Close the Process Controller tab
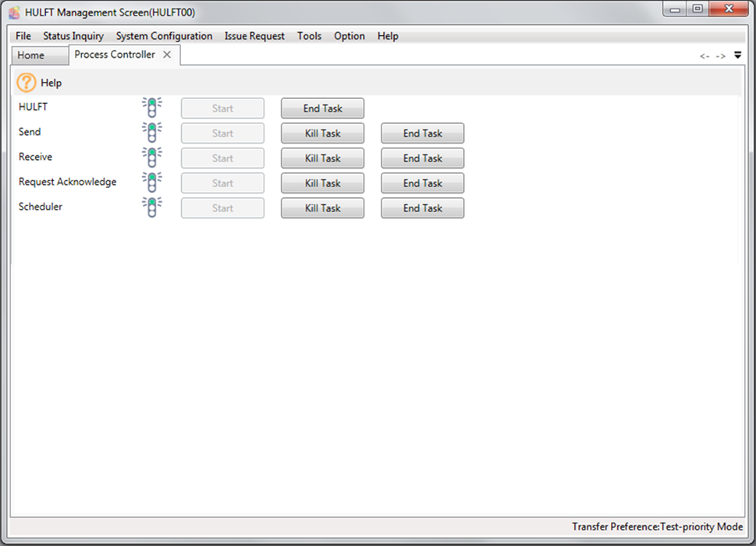The width and height of the screenshot is (756, 546). click(x=167, y=55)
